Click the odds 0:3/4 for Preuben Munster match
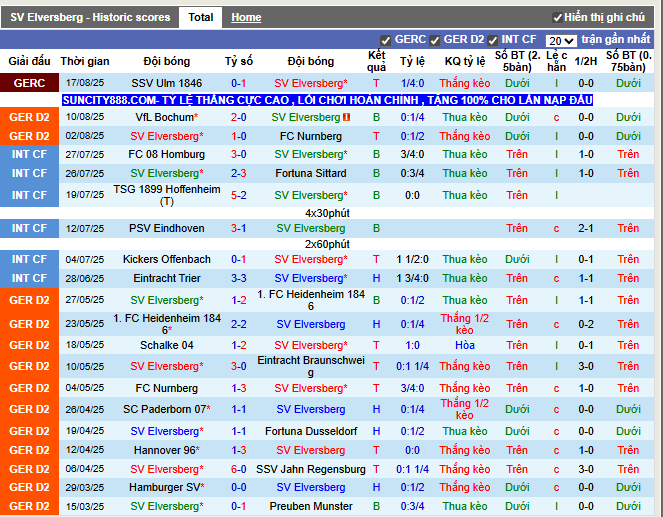This screenshot has height=517, width=663. [412, 506]
